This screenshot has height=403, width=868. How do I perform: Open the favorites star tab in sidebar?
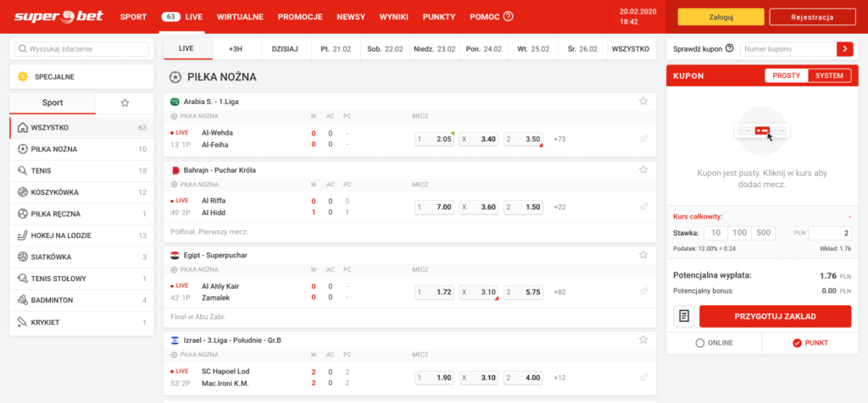[x=125, y=102]
